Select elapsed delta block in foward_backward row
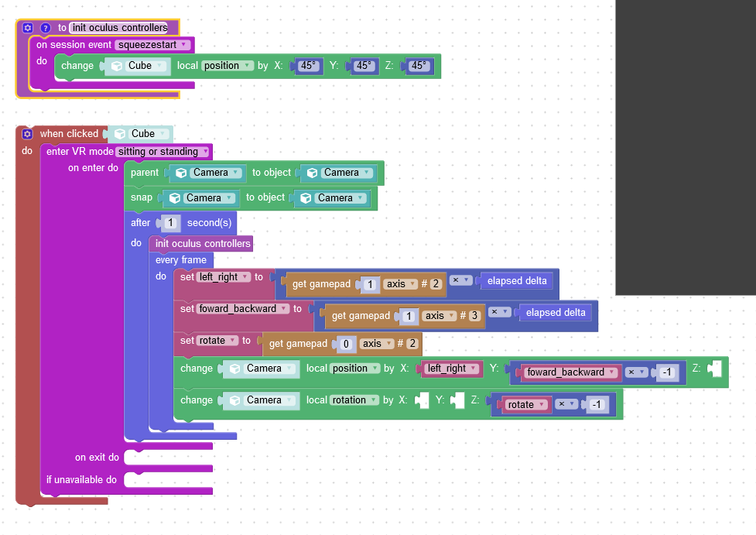The height and width of the screenshot is (535, 756). pyautogui.click(x=556, y=313)
